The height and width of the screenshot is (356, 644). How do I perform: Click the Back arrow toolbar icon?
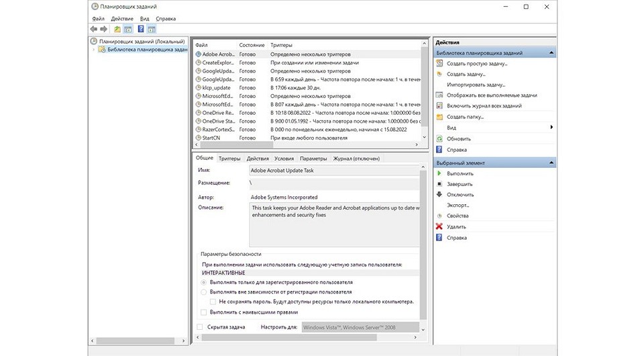93,30
